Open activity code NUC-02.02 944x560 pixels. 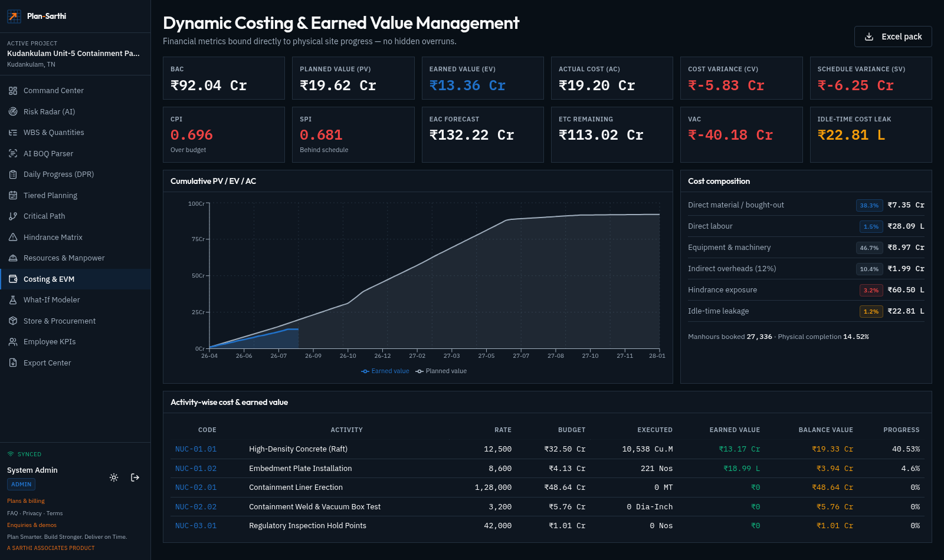pos(196,507)
